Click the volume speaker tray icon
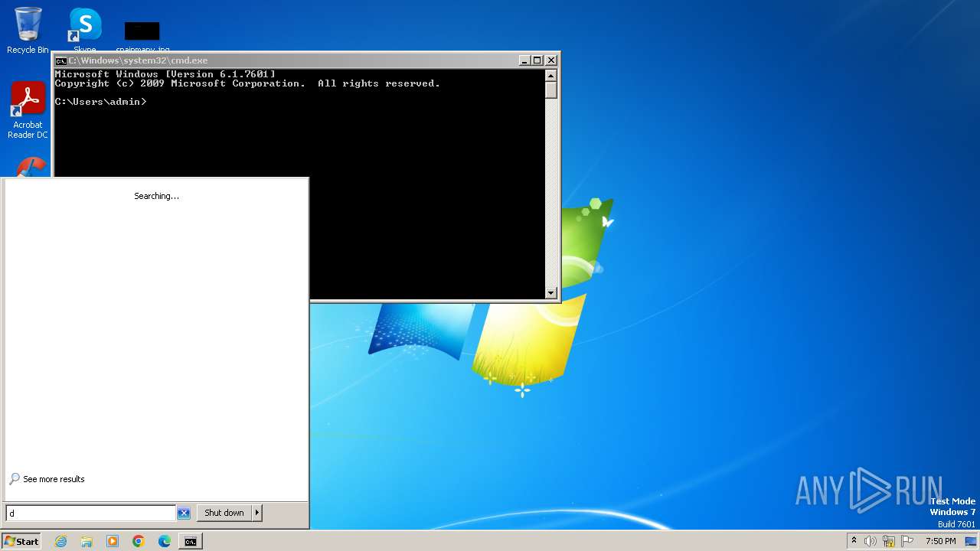 pos(871,541)
